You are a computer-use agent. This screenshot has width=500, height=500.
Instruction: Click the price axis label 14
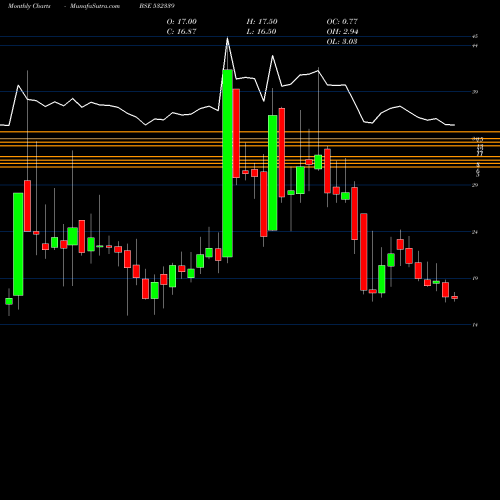pyautogui.click(x=475, y=325)
